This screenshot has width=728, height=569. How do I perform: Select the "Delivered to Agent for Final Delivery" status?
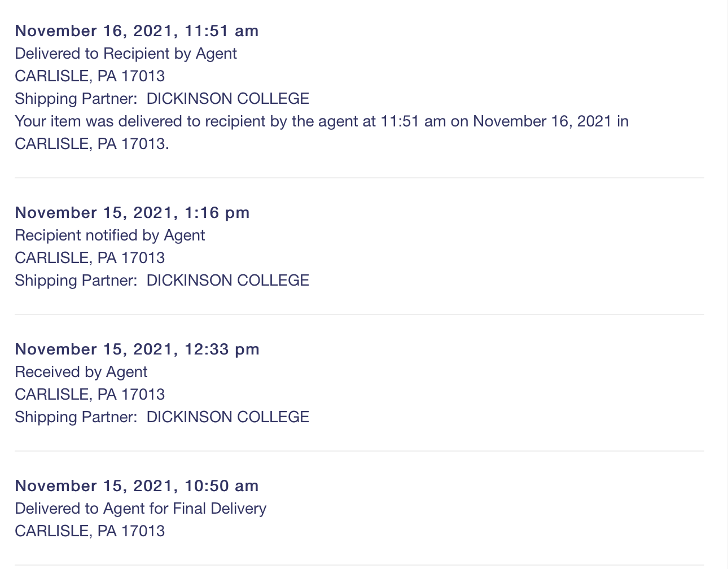coord(141,509)
